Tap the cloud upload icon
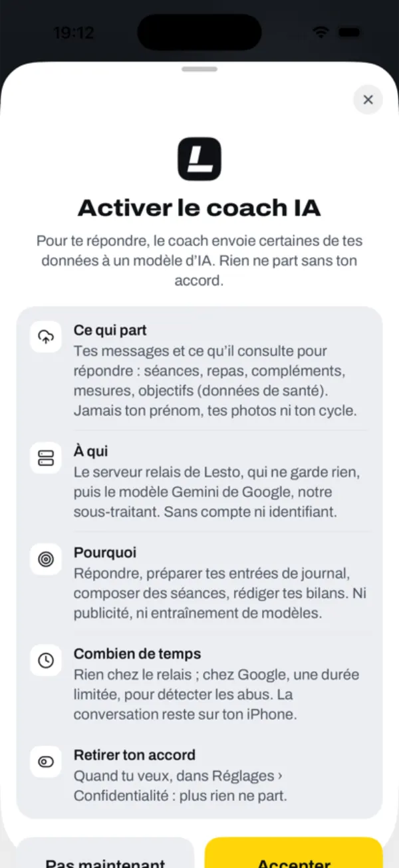The height and width of the screenshot is (868, 399). tap(46, 337)
